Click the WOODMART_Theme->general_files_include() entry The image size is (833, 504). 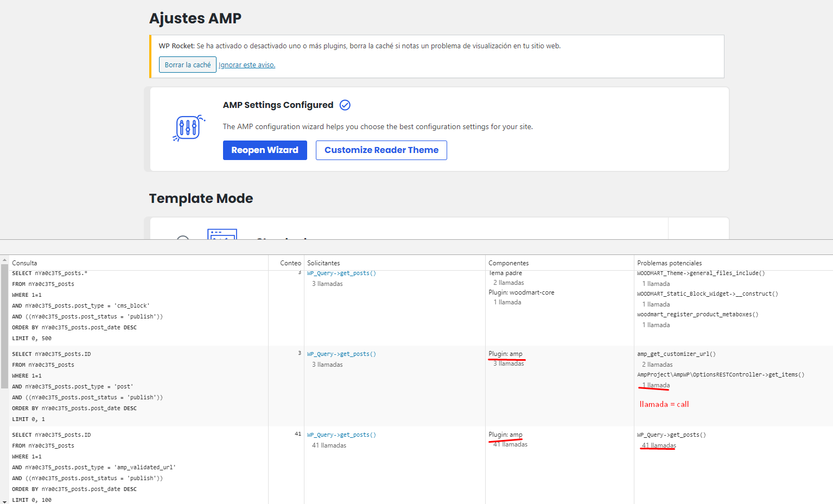701,273
